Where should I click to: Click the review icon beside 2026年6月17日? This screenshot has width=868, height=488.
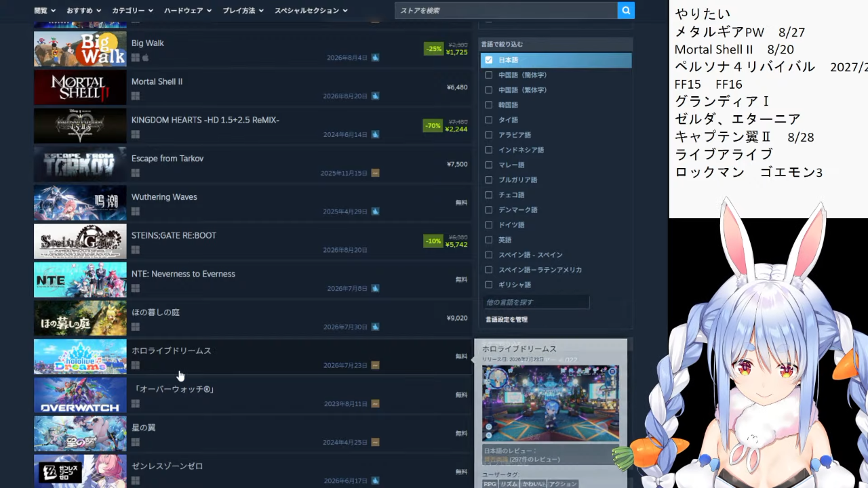coord(375,481)
